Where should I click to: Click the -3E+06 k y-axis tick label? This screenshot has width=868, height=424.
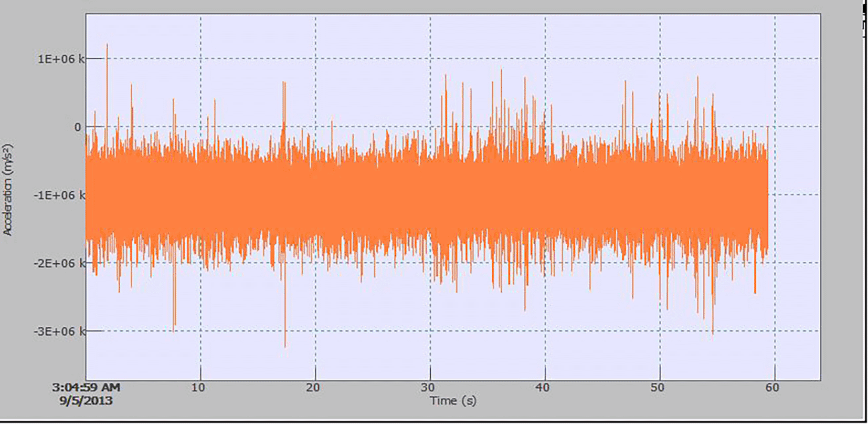pos(59,332)
